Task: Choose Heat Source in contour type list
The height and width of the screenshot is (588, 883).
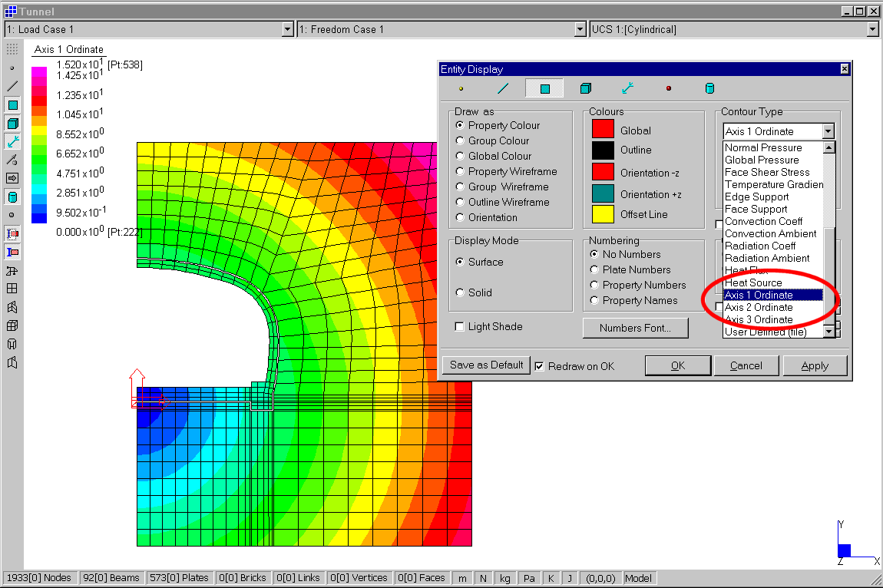Action: (x=753, y=282)
